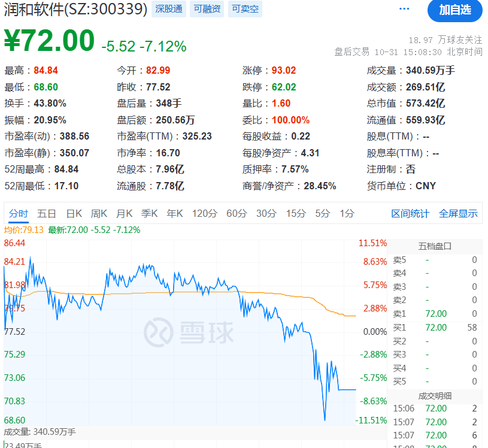
Task: Select the 60分 interval tab
Action: (237, 213)
